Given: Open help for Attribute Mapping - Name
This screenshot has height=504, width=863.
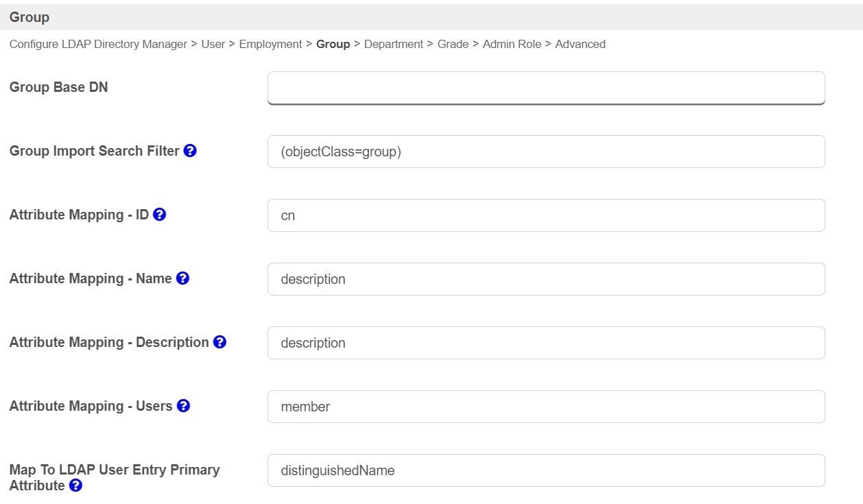Looking at the screenshot, I should [182, 278].
